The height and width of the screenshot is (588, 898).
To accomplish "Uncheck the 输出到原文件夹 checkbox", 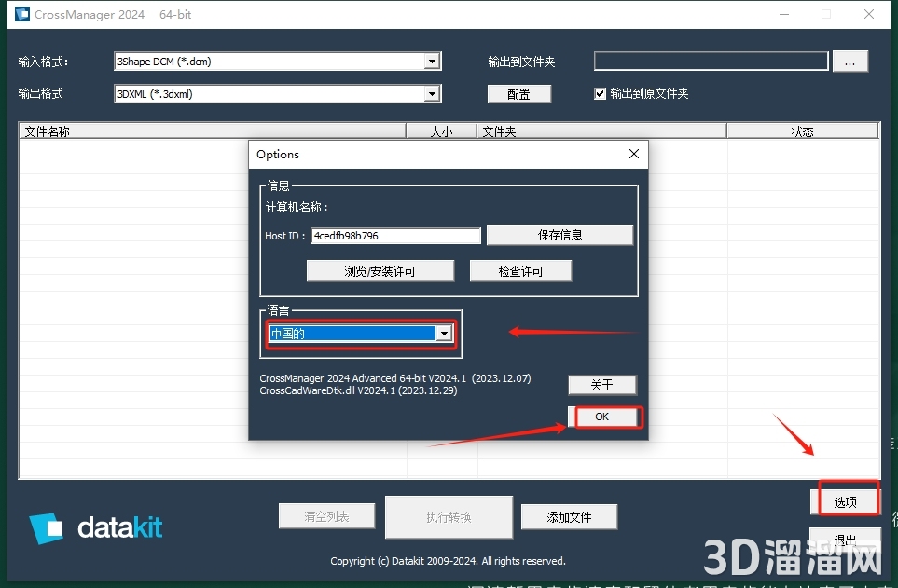I will click(x=598, y=94).
